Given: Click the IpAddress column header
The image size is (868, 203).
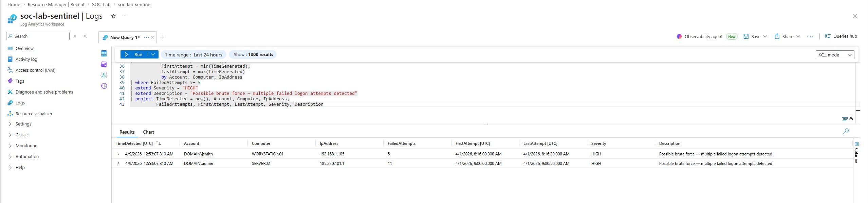Looking at the screenshot, I should [x=329, y=143].
